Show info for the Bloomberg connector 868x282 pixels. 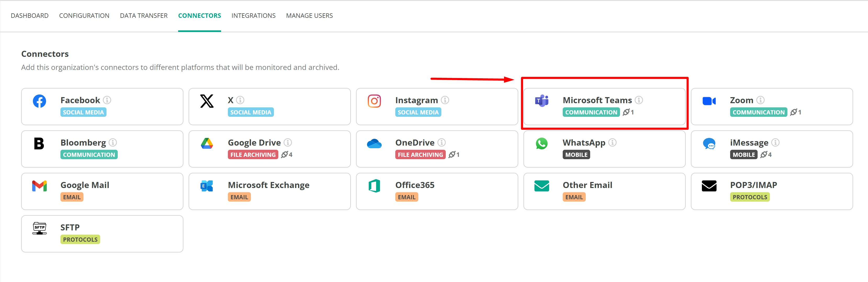[x=113, y=143]
